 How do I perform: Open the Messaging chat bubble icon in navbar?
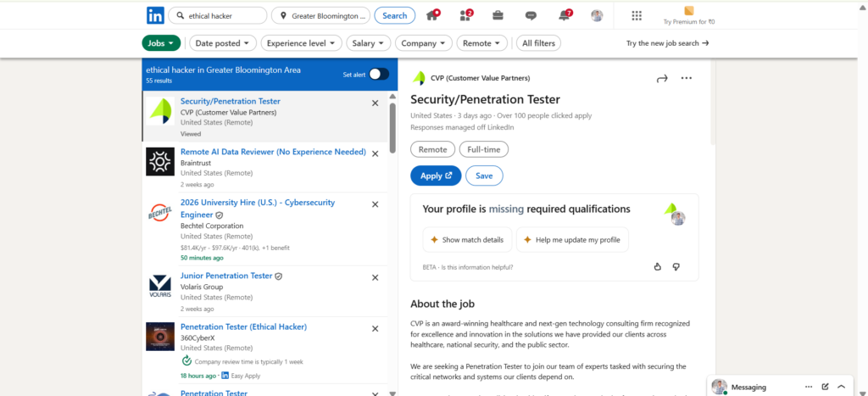coord(531,15)
